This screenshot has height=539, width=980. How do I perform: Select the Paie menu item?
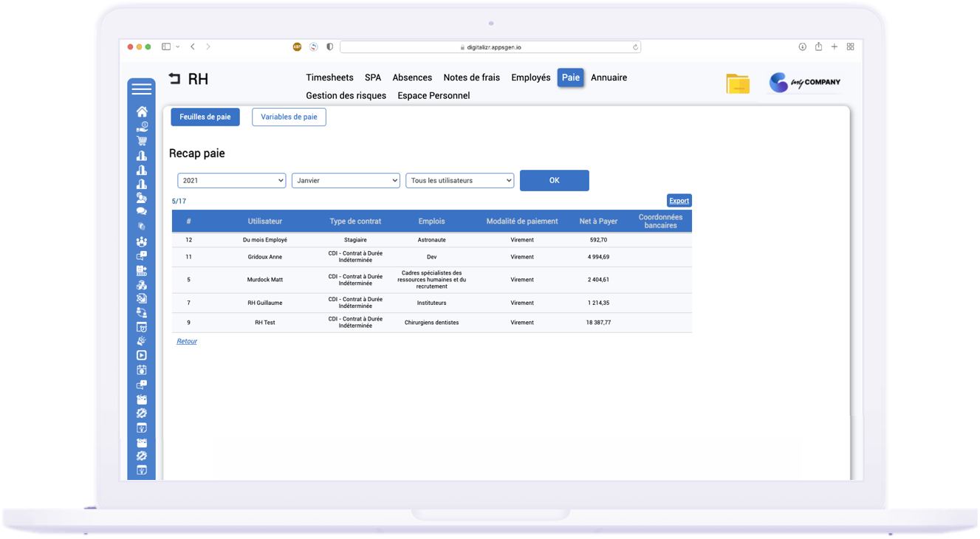[x=571, y=78]
